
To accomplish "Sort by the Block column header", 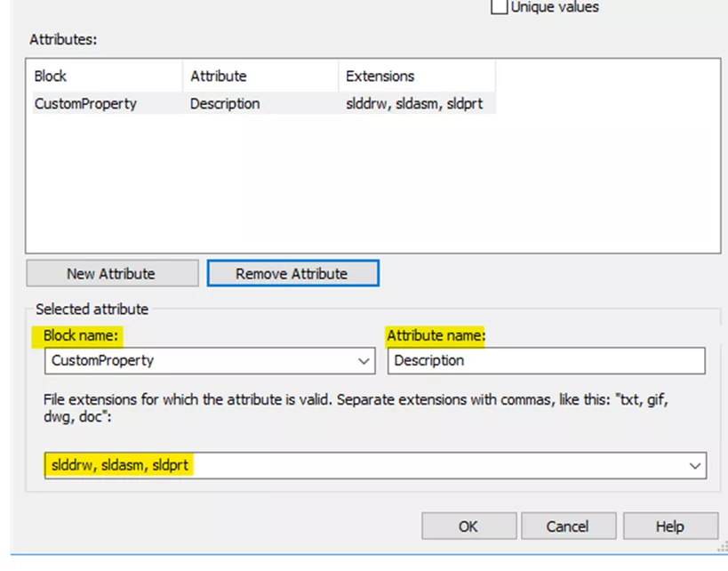I will (x=108, y=76).
